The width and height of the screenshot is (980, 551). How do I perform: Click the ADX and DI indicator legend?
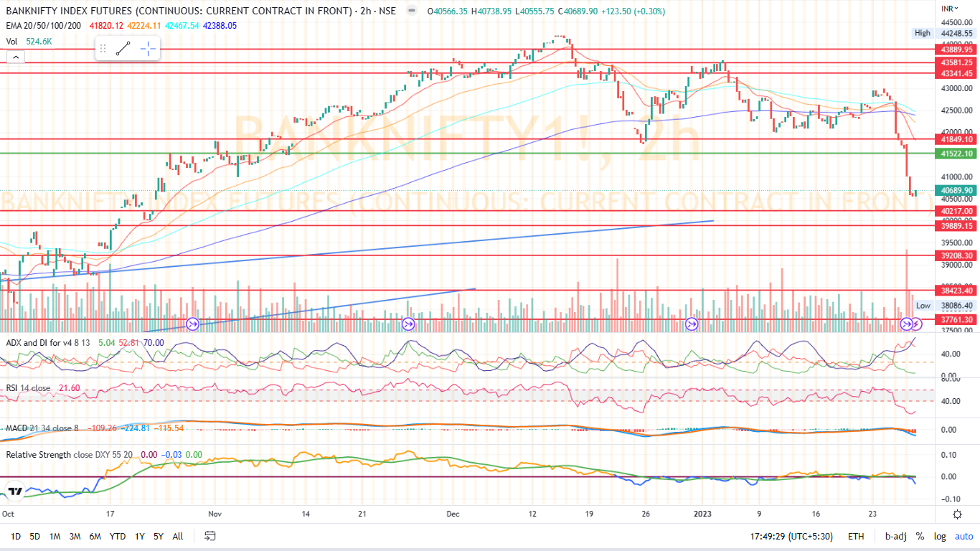49,342
